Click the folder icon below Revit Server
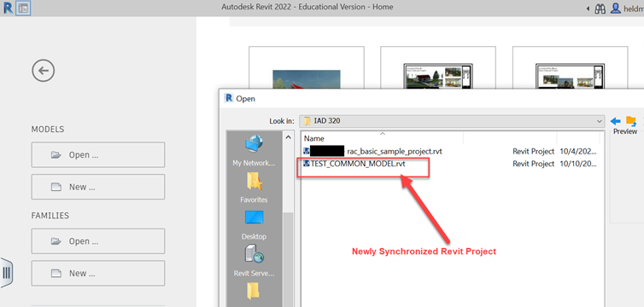The height and width of the screenshot is (307, 644). pyautogui.click(x=254, y=291)
